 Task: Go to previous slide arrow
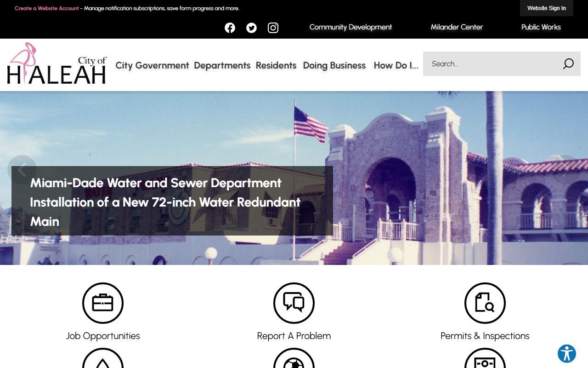coord(22,170)
